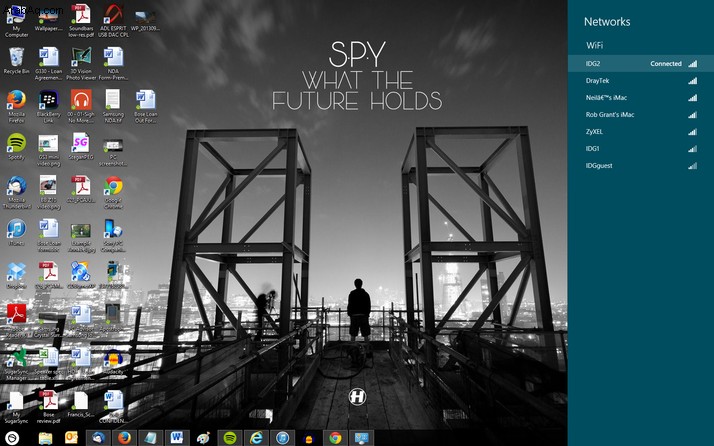
Task: Open Outlook from the taskbar
Action: coord(71,438)
